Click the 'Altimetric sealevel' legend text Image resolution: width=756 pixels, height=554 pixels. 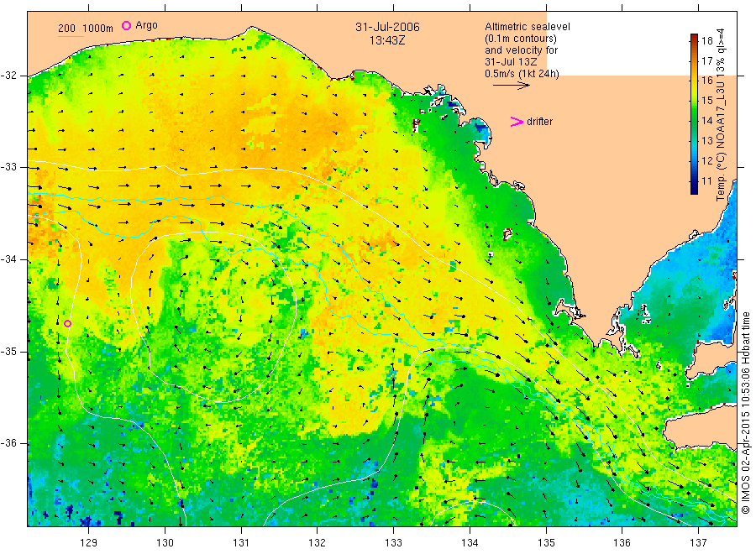[528, 27]
